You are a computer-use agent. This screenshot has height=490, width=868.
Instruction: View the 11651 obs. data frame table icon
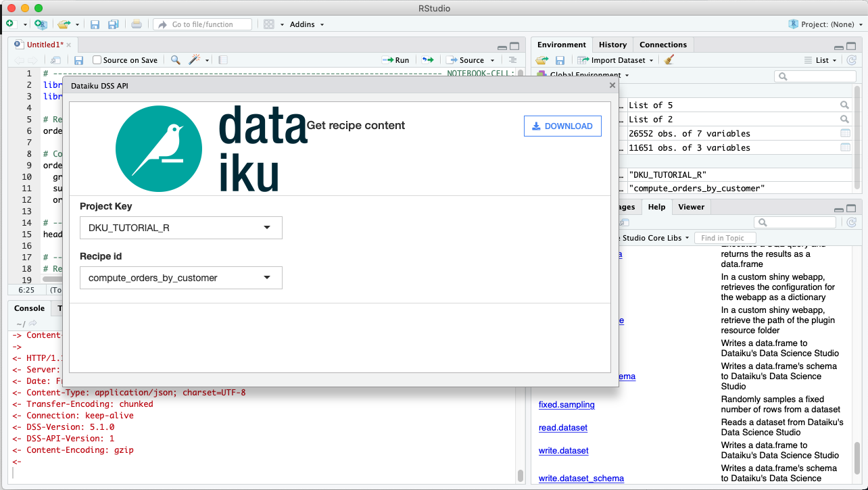tap(845, 147)
